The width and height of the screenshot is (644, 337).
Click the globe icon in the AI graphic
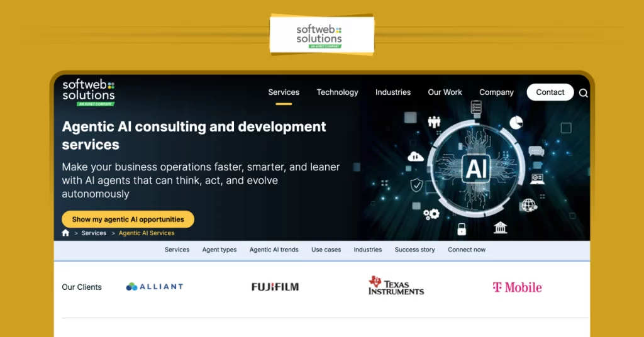click(x=529, y=204)
